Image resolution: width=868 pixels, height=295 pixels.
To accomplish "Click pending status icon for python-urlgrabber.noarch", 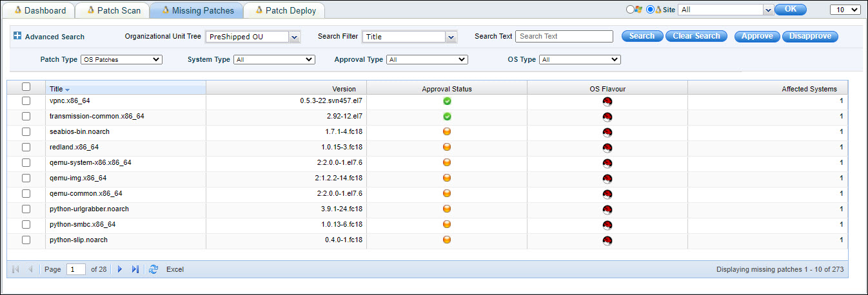I will click(447, 209).
